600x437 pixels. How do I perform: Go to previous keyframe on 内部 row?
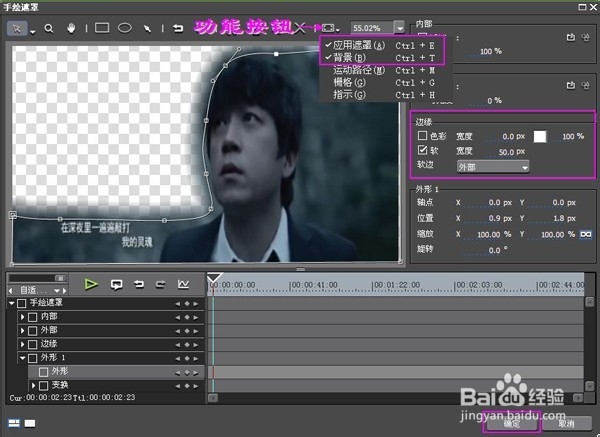click(177, 317)
